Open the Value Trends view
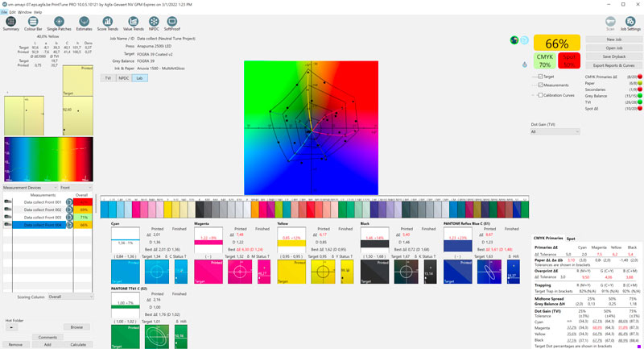The height and width of the screenshot is (349, 644). pyautogui.click(x=133, y=22)
